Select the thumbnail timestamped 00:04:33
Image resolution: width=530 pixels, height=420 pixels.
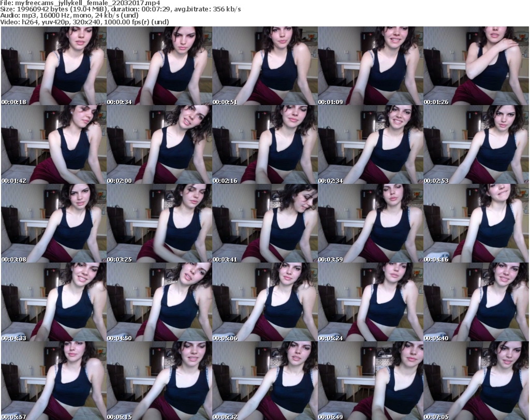tap(54, 302)
